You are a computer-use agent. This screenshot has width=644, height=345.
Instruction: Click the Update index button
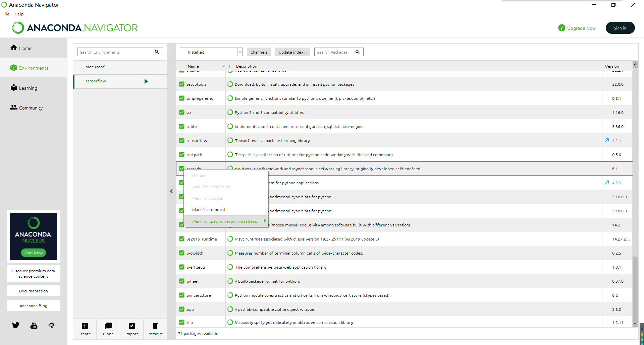[292, 52]
